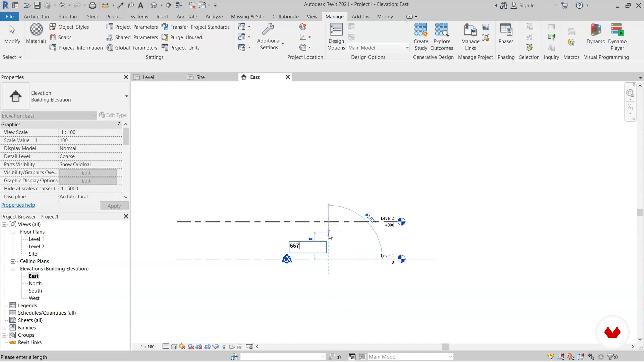Viewport: 644px width, 362px height.
Task: Click the Properties help link
Action: point(18,205)
